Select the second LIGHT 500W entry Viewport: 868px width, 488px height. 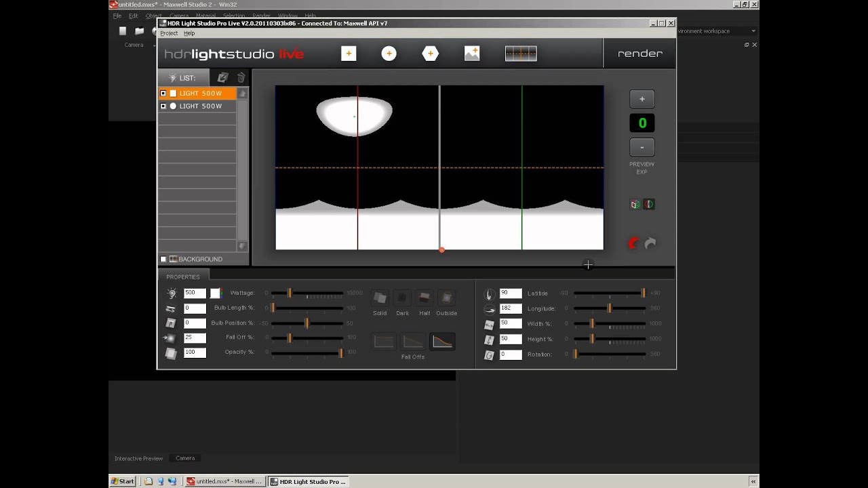(197, 106)
